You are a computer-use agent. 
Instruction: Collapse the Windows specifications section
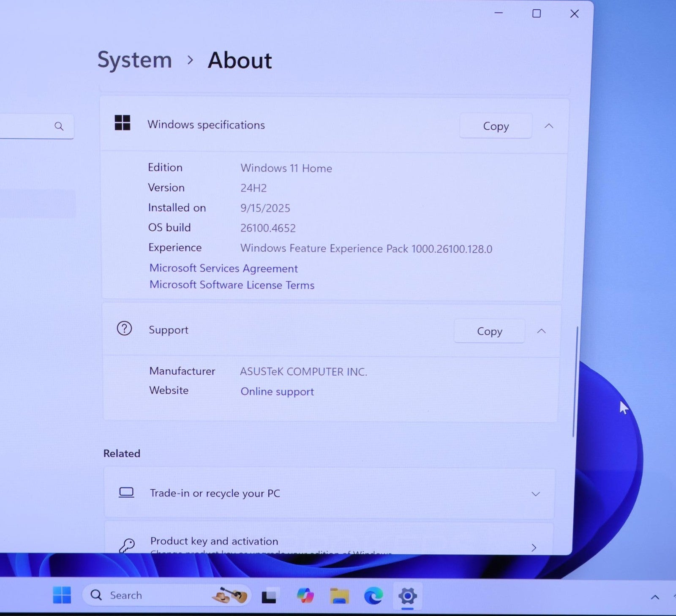[549, 126]
